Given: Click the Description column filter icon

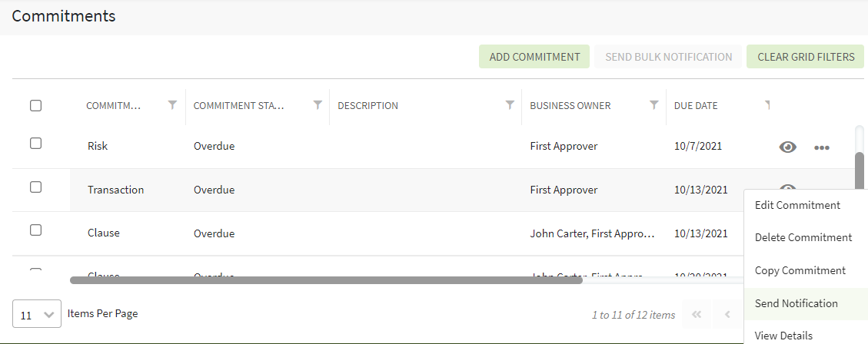Looking at the screenshot, I should click(509, 105).
